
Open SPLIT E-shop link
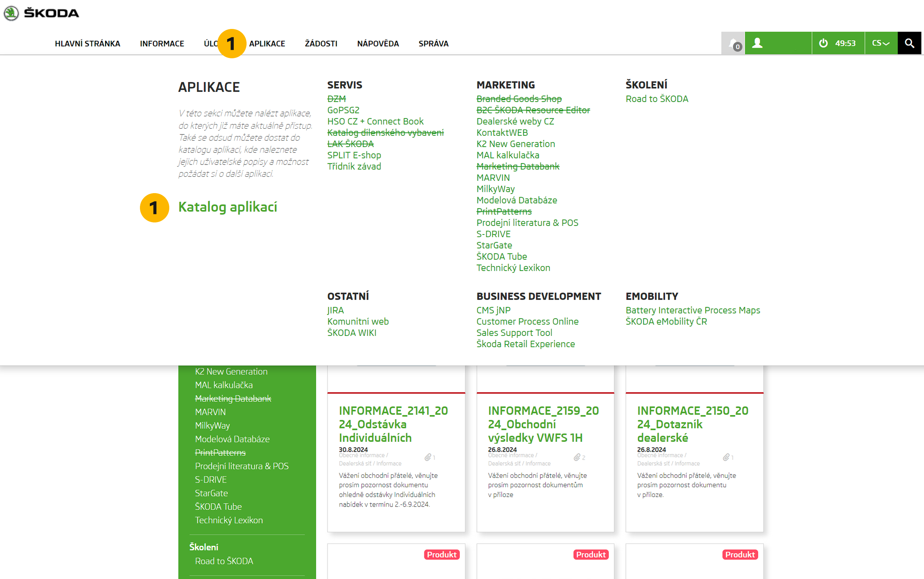tap(354, 155)
